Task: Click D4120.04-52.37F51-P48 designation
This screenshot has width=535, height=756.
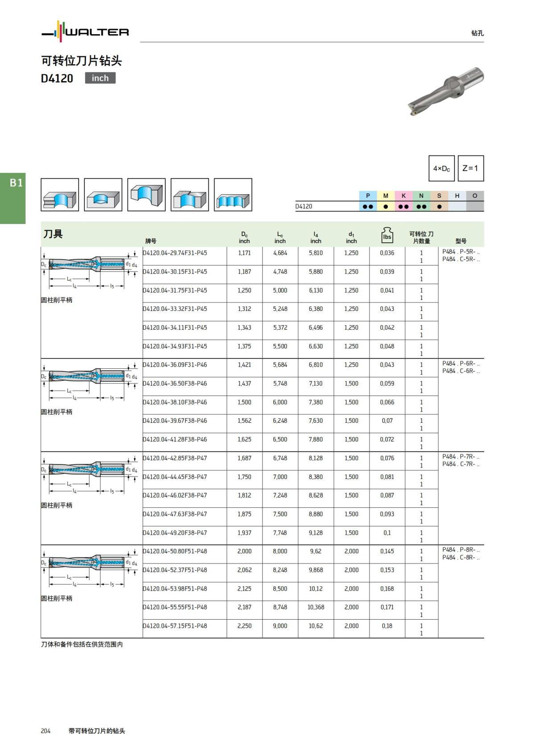Action: coord(175,570)
